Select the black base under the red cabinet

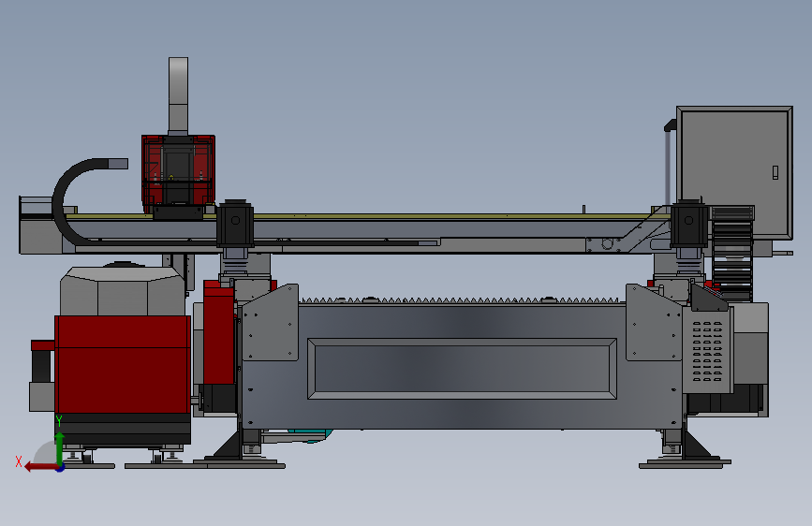[123, 429]
